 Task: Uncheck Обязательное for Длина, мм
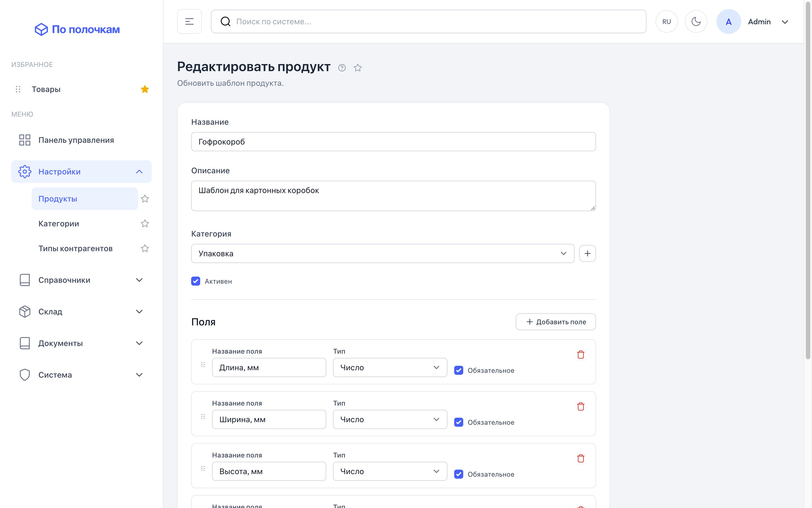tap(459, 370)
